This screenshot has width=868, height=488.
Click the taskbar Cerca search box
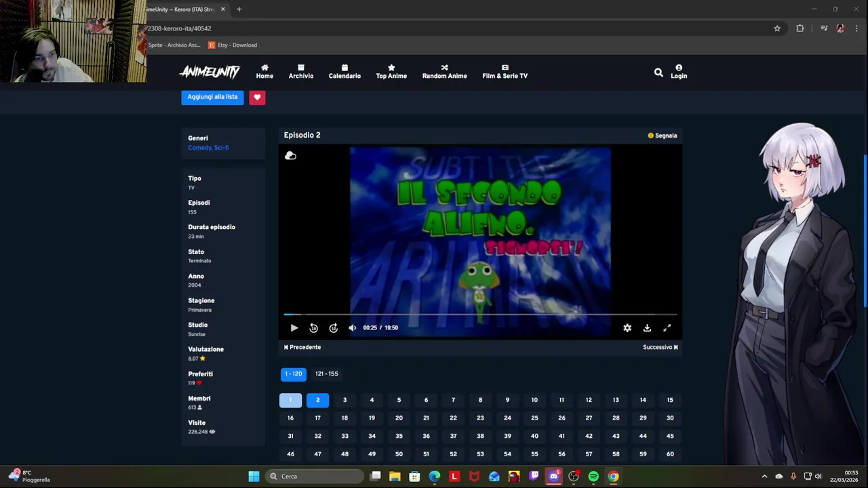(315, 476)
